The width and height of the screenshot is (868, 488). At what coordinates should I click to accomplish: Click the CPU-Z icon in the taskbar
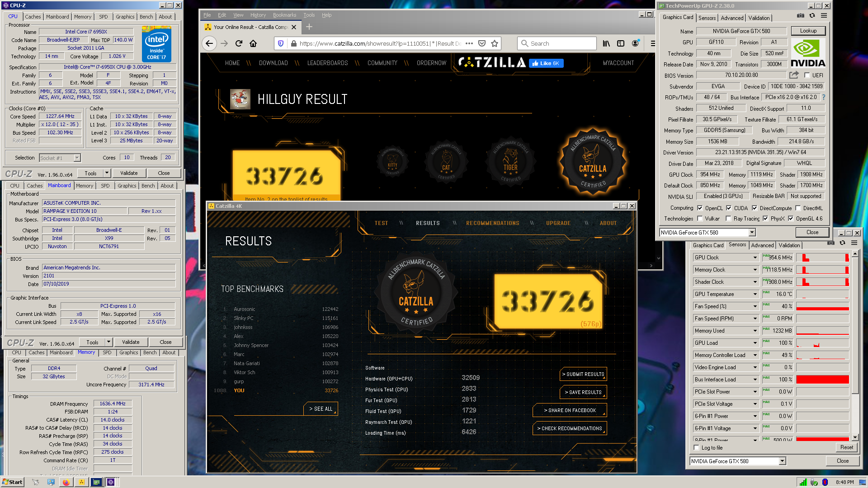(x=111, y=482)
